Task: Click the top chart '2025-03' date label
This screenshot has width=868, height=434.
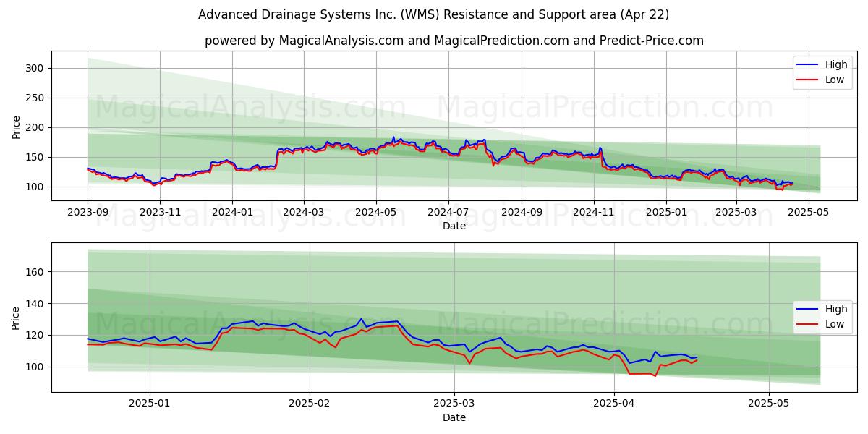Action: 736,213
